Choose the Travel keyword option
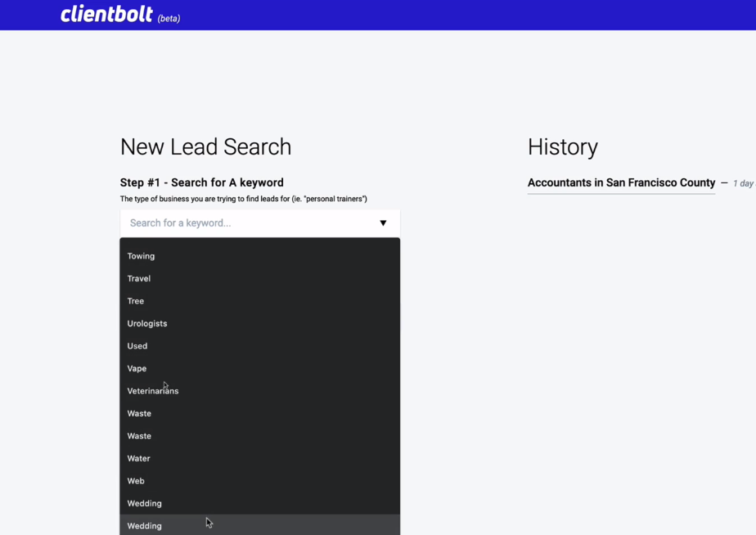 pyautogui.click(x=260, y=279)
